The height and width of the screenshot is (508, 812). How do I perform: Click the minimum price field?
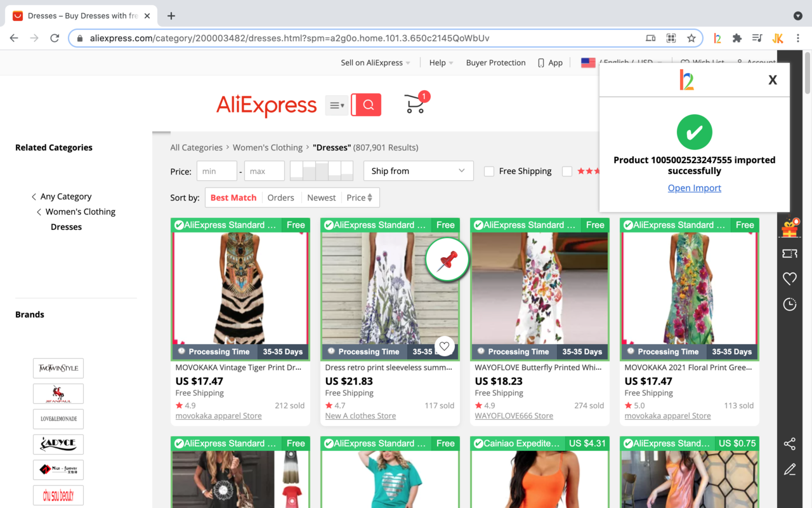(x=217, y=171)
